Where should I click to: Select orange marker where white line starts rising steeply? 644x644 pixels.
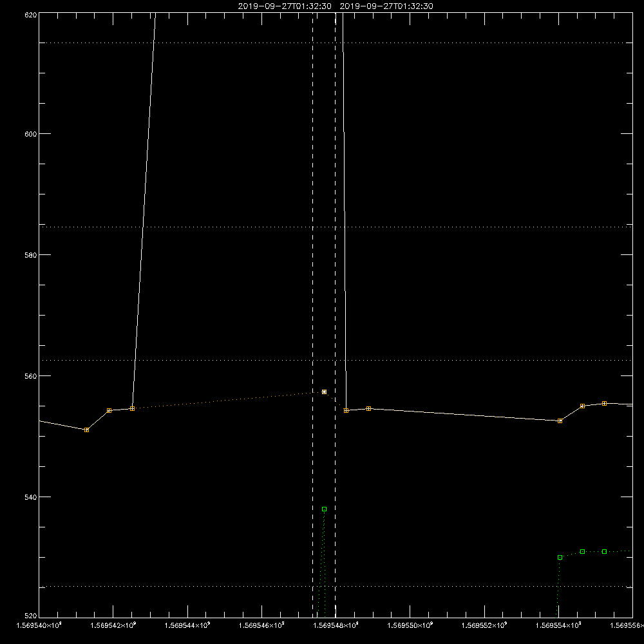click(x=132, y=409)
